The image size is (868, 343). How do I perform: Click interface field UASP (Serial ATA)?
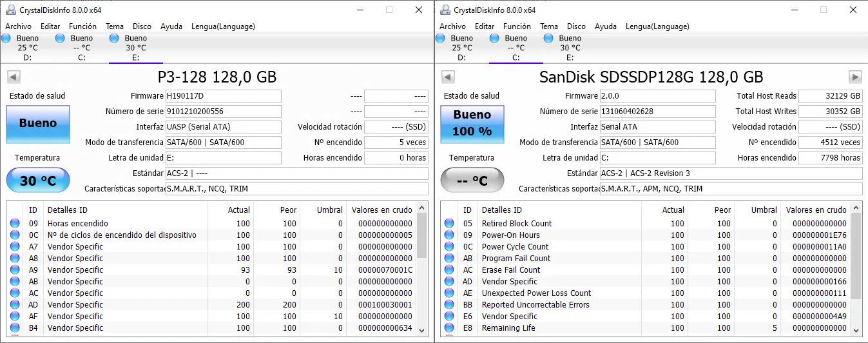(224, 127)
